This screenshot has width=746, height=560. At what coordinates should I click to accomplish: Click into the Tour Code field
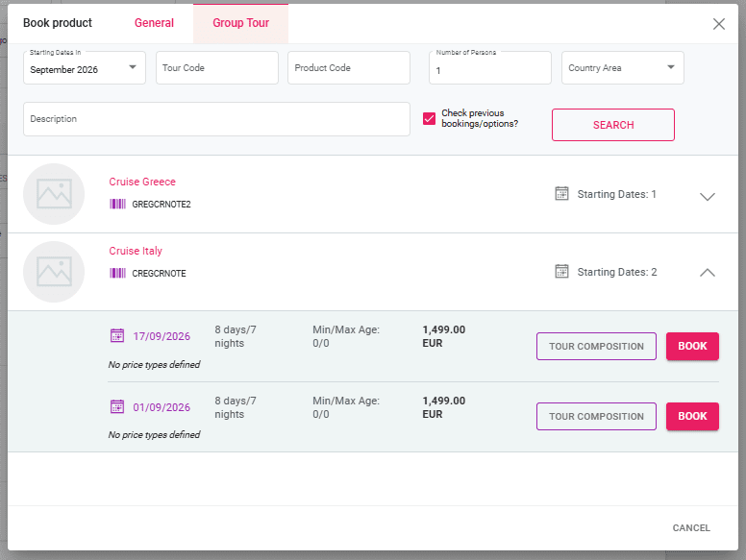[216, 68]
